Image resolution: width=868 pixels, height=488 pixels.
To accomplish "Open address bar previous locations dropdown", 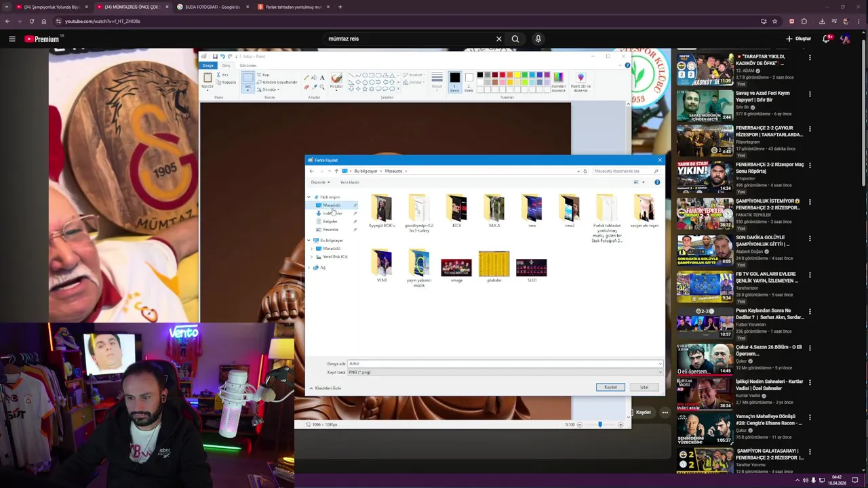I will click(578, 171).
